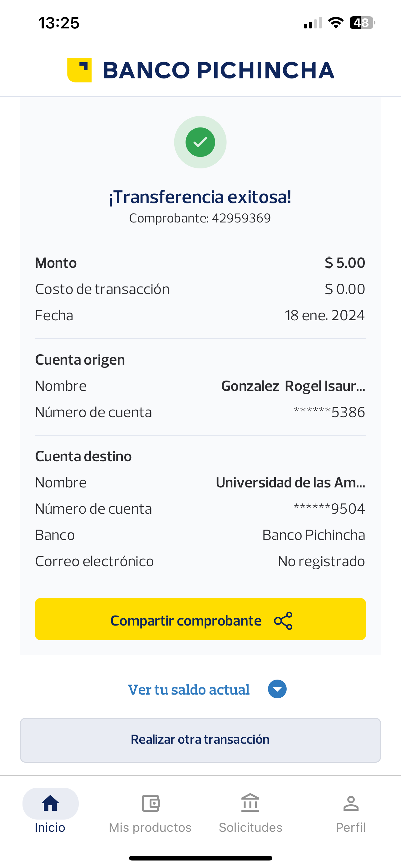Screen dimensions: 401x868
Task: Tap the BANCO PICHINCHA header title
Action: (218, 70)
